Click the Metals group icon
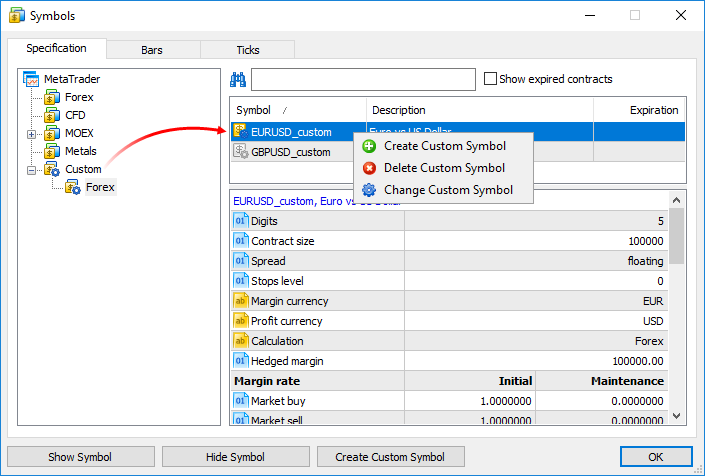The image size is (705, 476). pos(52,151)
